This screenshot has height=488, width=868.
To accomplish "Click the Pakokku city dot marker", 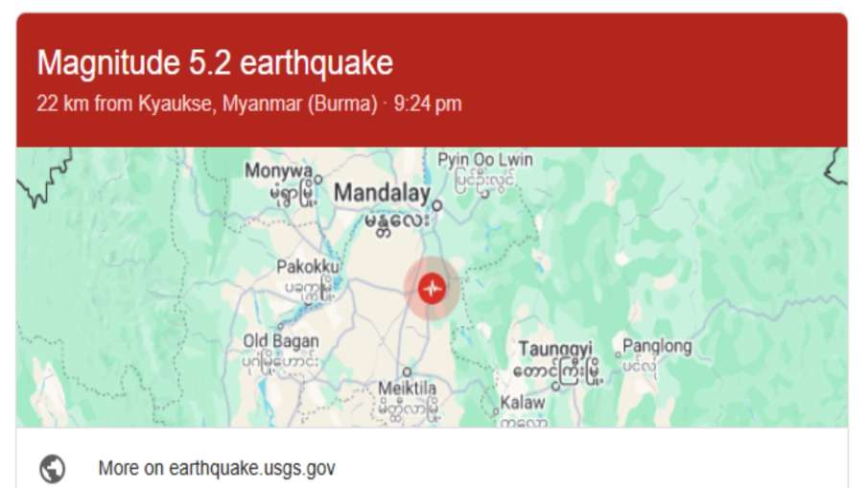I will pyautogui.click(x=328, y=280).
